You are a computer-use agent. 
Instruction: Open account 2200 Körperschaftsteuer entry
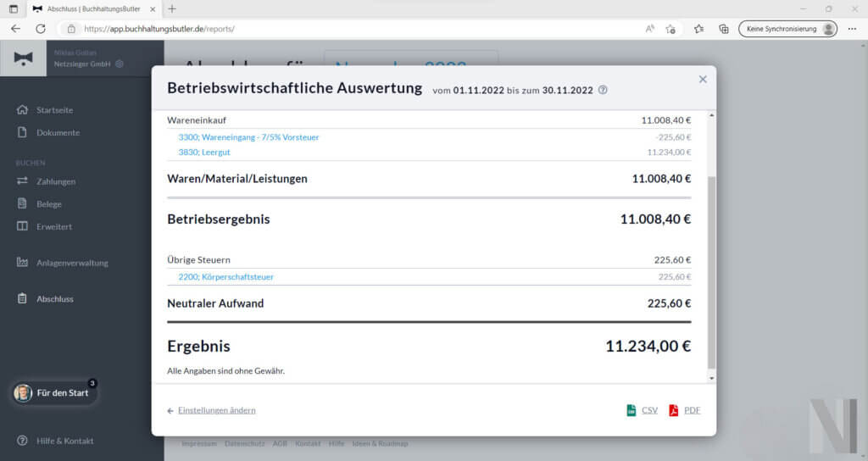[x=225, y=276]
